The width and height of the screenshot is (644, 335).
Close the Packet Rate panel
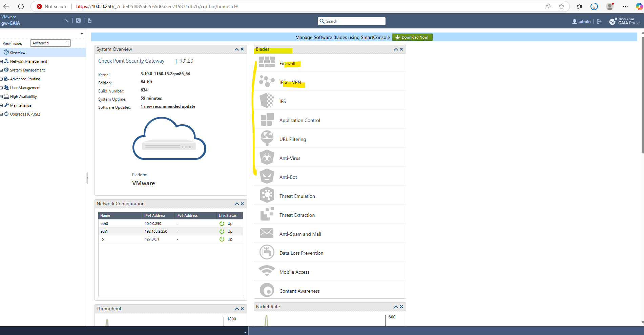pyautogui.click(x=401, y=307)
